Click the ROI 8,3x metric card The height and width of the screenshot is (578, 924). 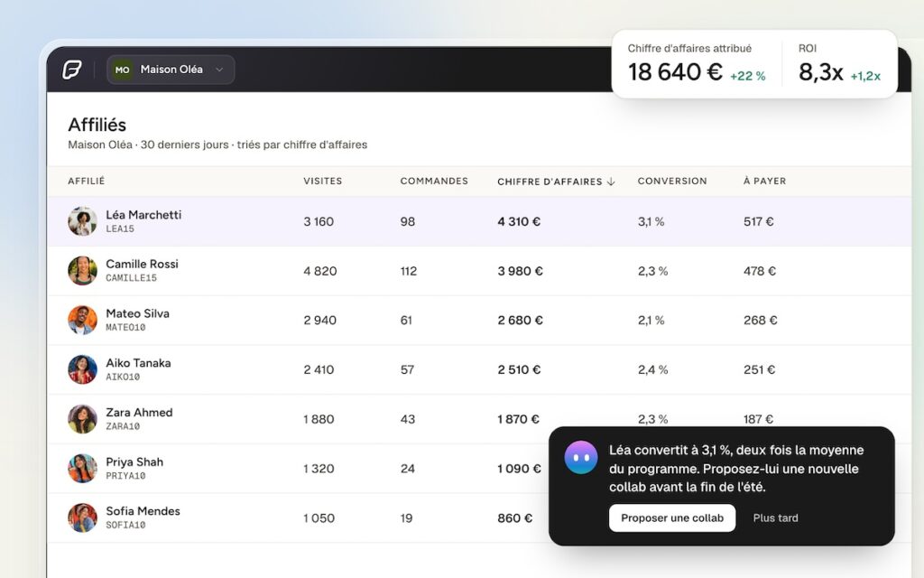840,64
